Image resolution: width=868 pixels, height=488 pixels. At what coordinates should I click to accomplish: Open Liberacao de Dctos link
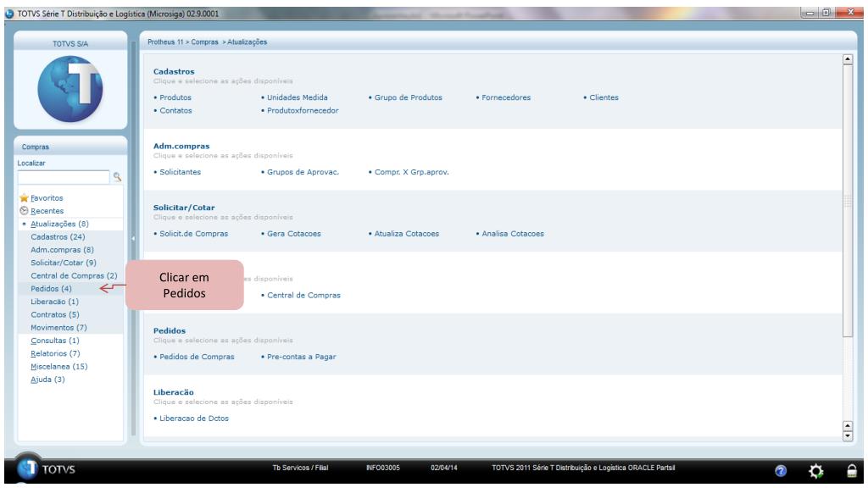point(194,419)
